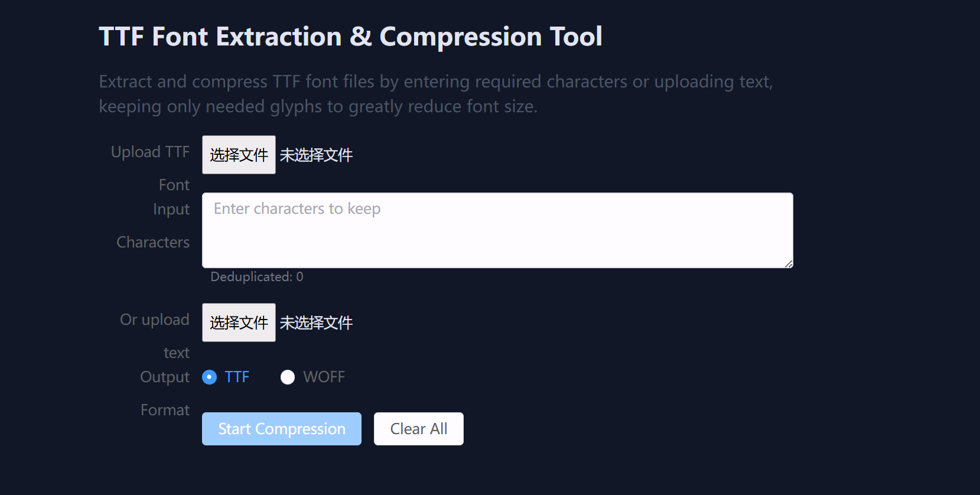The image size is (980, 495).
Task: Click the Output Format label
Action: 165,377
